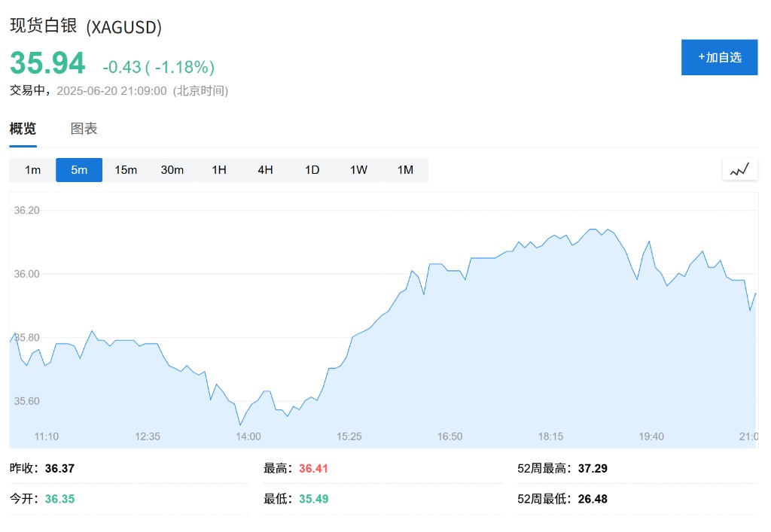Click the 14:00 time axis label
Viewport: 771px width, 532px height.
pos(248,436)
